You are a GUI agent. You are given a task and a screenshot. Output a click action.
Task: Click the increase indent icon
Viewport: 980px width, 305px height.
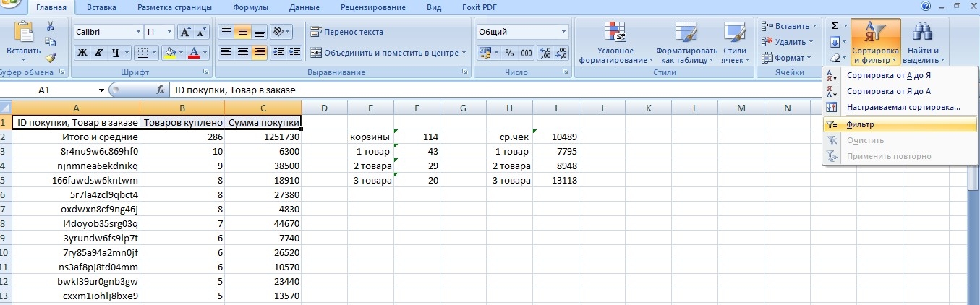(295, 53)
